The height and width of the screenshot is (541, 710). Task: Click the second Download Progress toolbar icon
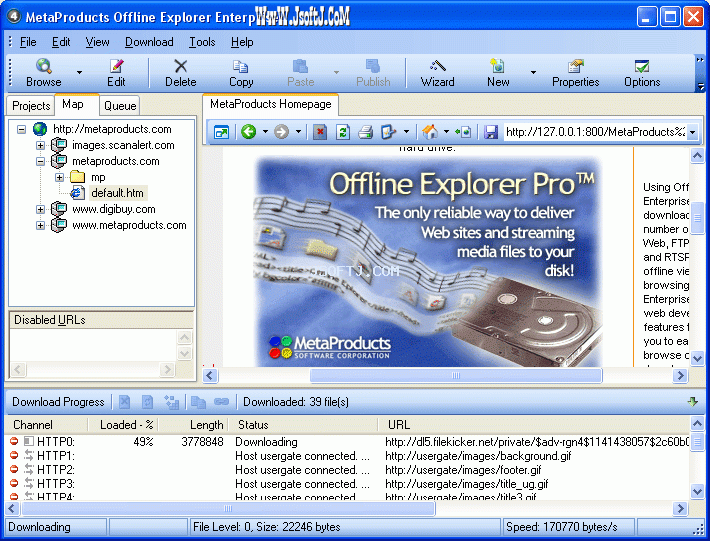pyautogui.click(x=148, y=402)
